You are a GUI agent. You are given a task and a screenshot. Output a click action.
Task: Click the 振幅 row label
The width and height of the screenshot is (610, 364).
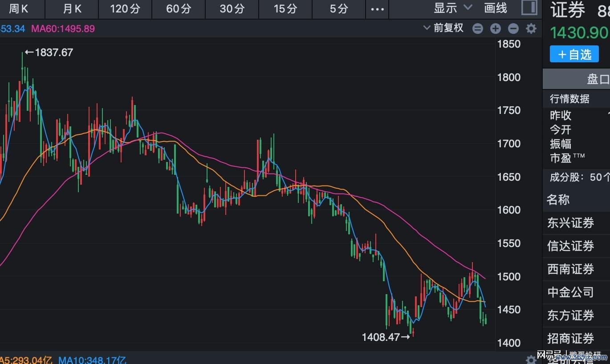(x=561, y=144)
